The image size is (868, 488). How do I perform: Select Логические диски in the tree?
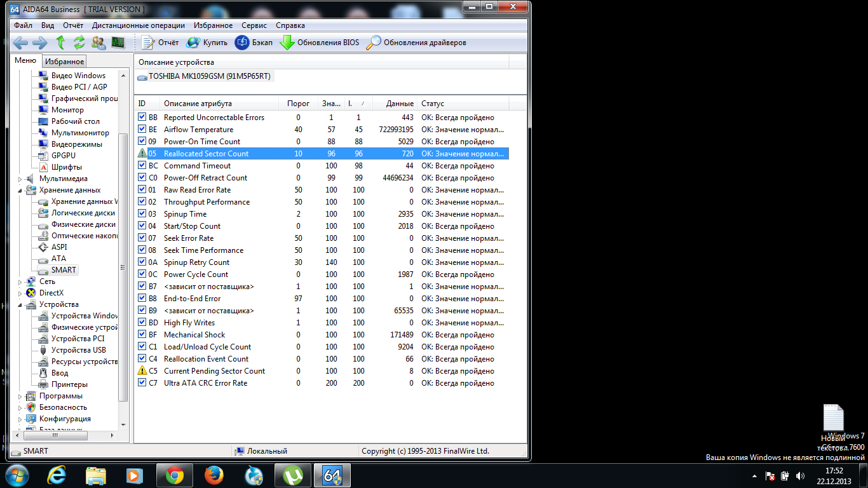coord(83,213)
